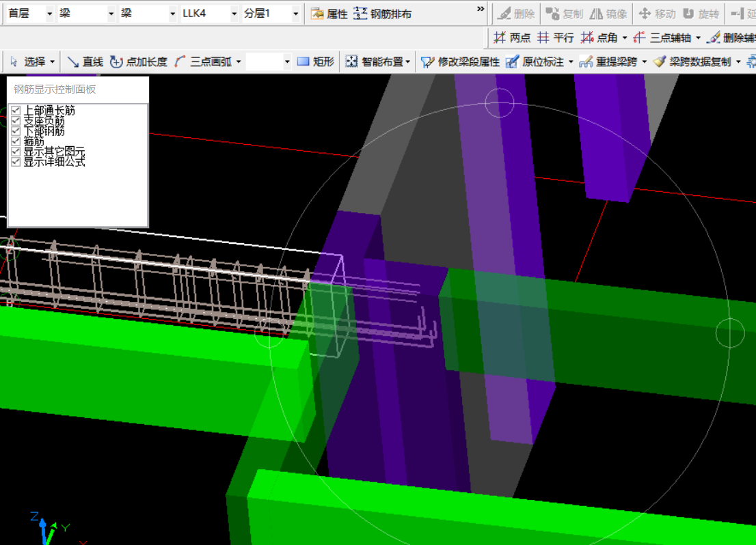756x545 pixels.
Task: Choose the 点加长度 point plus length tool
Action: tap(139, 61)
